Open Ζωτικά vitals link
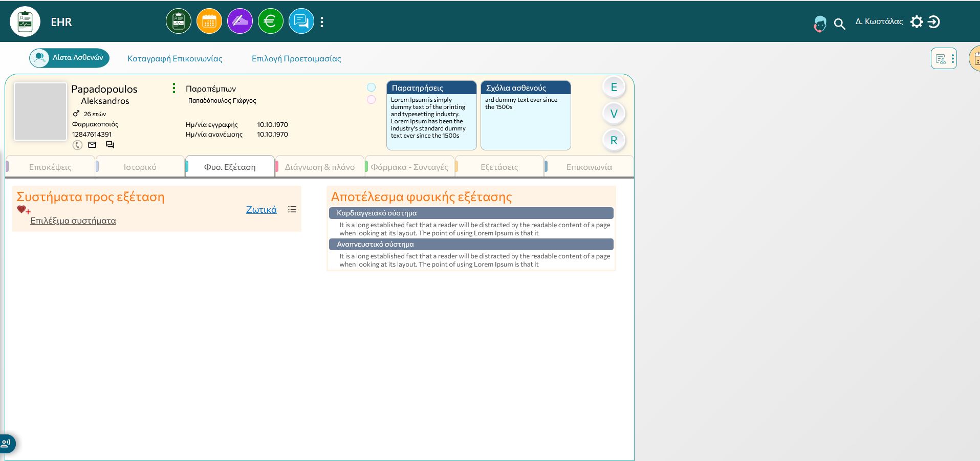 [x=261, y=209]
